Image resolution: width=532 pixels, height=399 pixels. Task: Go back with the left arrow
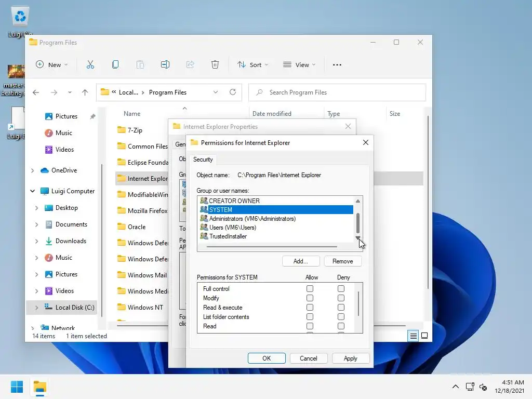click(36, 92)
